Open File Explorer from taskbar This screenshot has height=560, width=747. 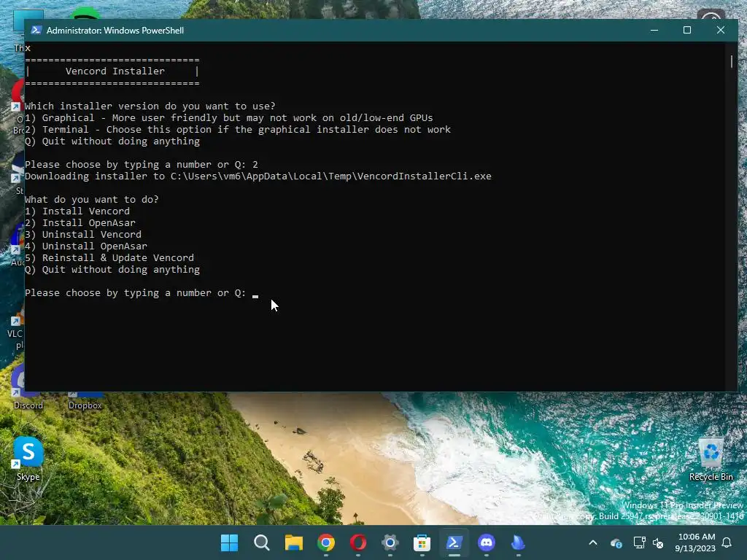click(293, 542)
